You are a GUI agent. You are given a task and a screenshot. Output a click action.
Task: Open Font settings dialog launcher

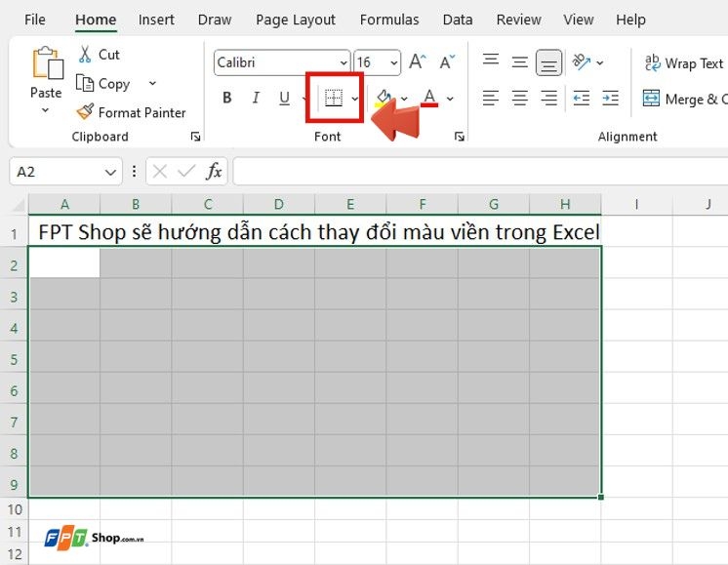pos(460,136)
